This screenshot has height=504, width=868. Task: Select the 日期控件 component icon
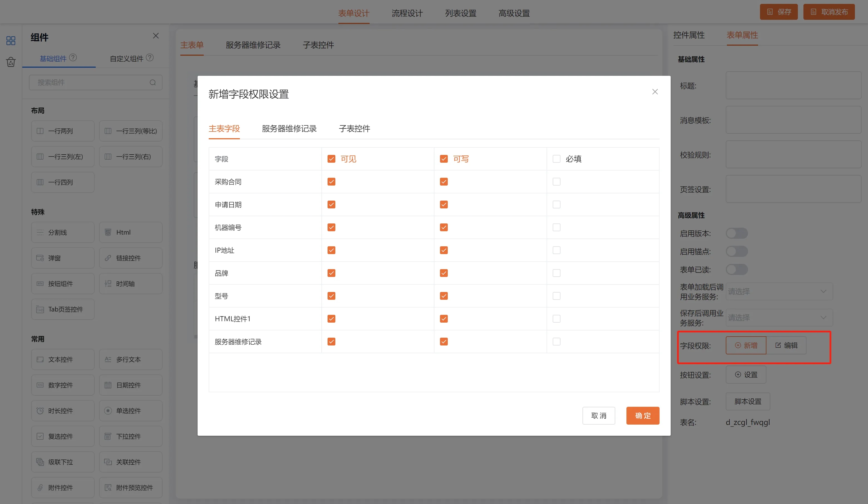108,385
